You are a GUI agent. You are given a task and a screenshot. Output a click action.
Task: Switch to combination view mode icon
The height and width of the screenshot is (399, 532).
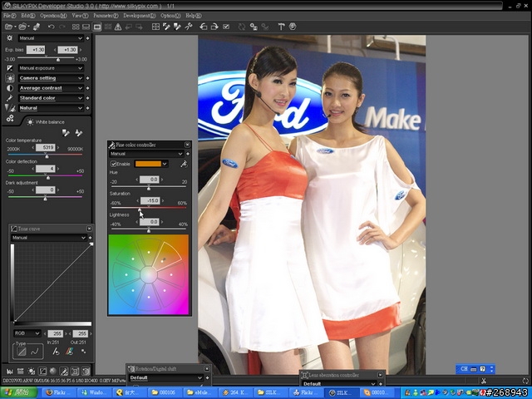[86, 27]
